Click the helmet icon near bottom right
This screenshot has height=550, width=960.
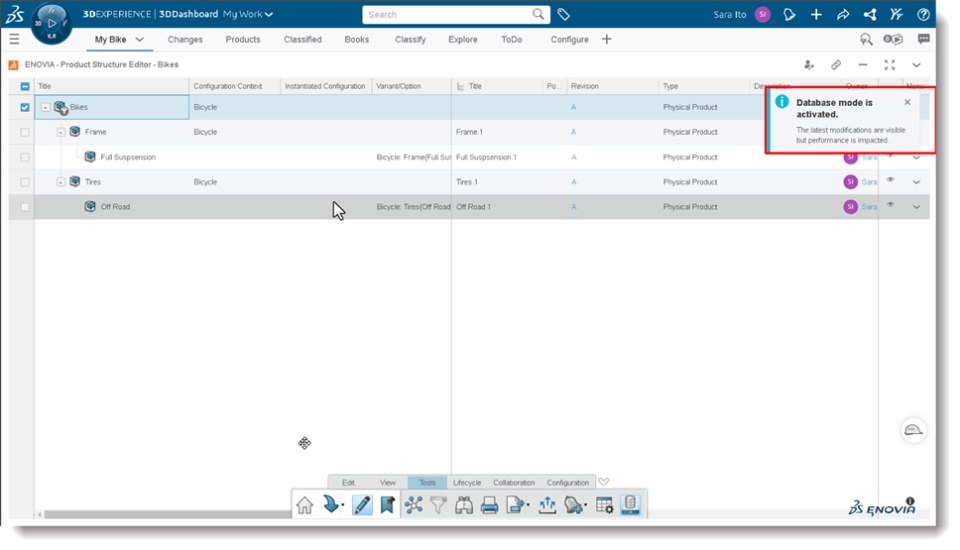tap(913, 430)
